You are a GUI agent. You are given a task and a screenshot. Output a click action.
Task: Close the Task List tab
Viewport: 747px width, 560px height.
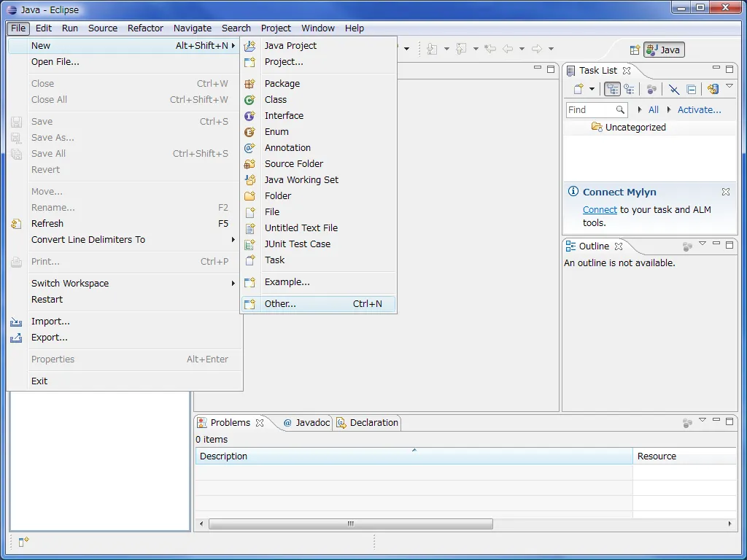coord(627,71)
